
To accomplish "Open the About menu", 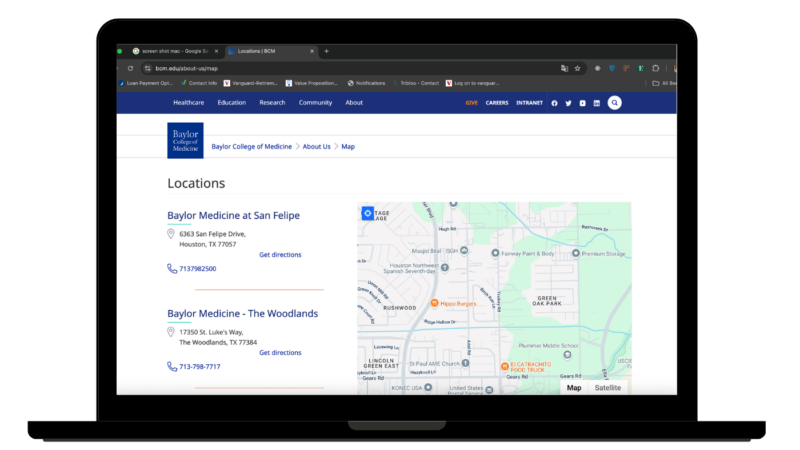I will click(x=354, y=103).
